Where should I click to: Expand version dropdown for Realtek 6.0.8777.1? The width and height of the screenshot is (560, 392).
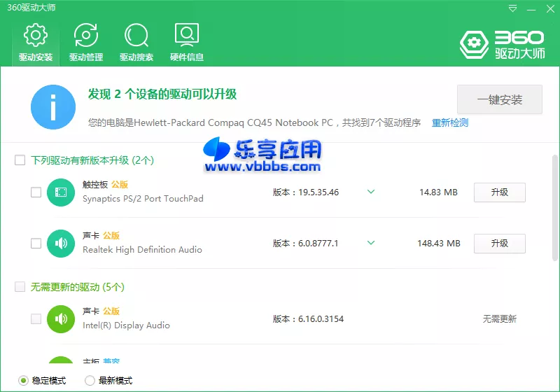click(x=371, y=243)
